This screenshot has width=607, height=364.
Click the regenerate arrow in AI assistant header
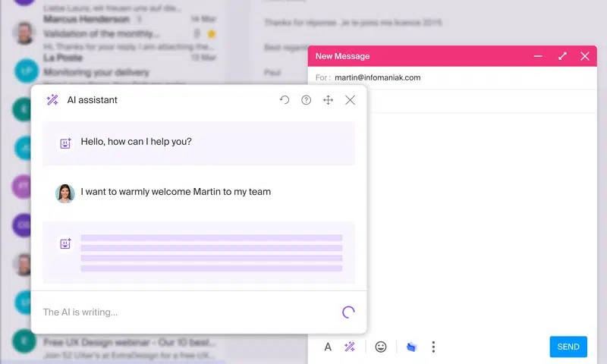(x=284, y=100)
